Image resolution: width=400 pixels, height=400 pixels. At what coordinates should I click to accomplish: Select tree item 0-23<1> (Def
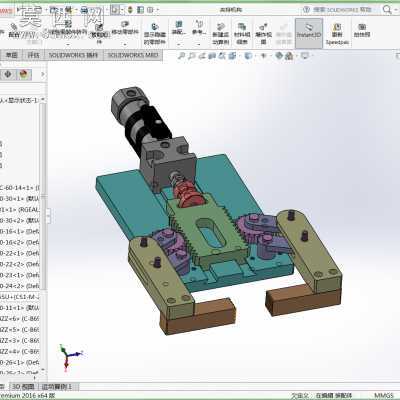coord(20,275)
